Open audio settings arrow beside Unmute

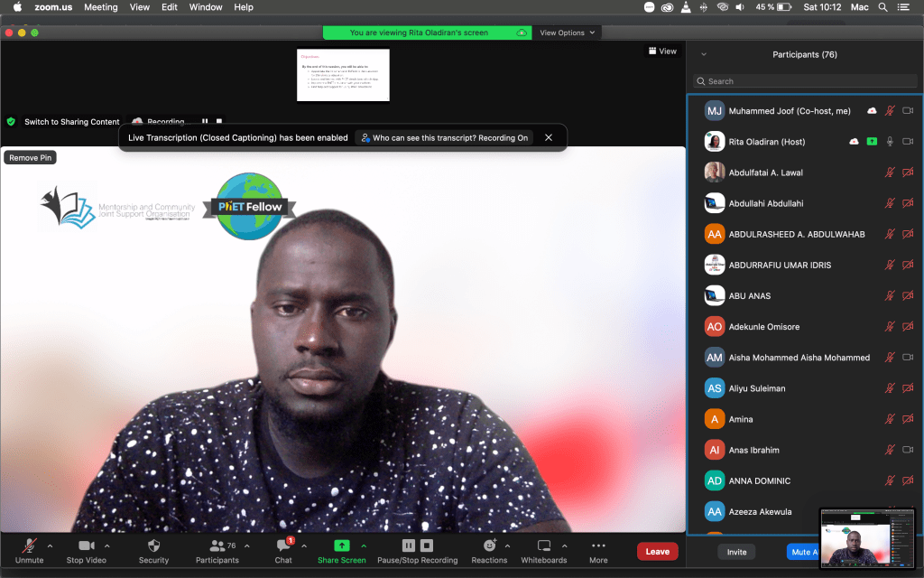50,545
